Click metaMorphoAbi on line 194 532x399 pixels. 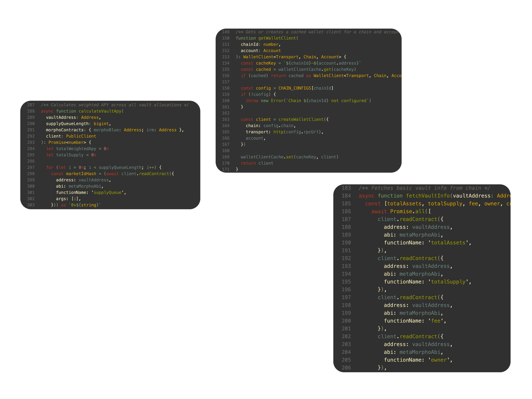pos(420,274)
